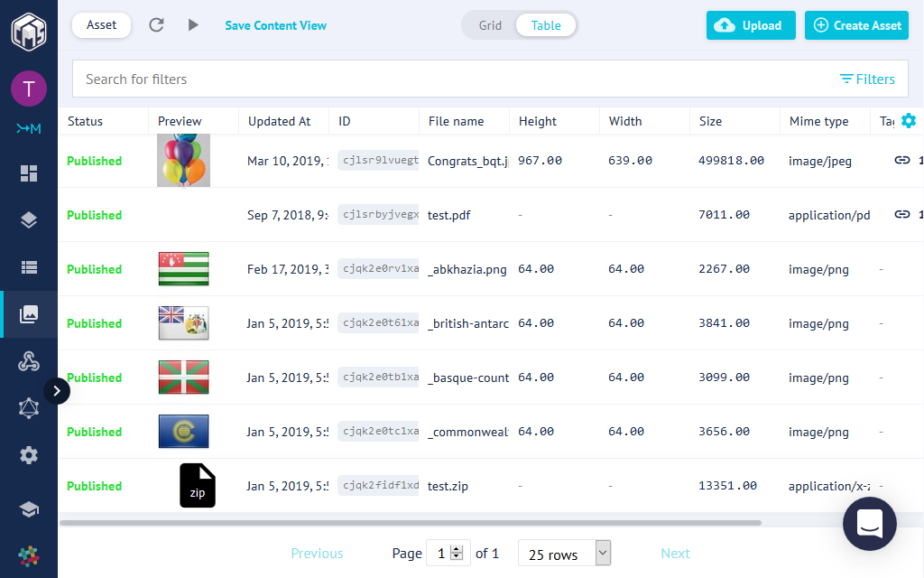
Task: Open the sidebar settings gear icon
Action: 29,455
